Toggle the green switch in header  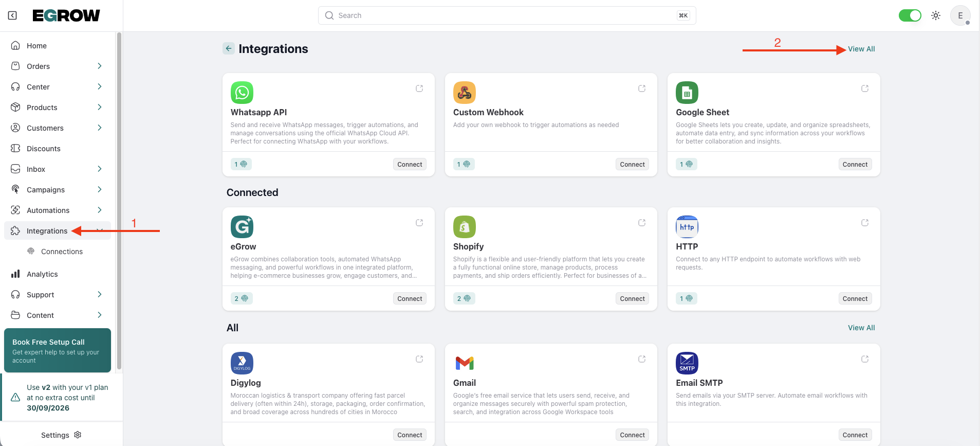(910, 15)
